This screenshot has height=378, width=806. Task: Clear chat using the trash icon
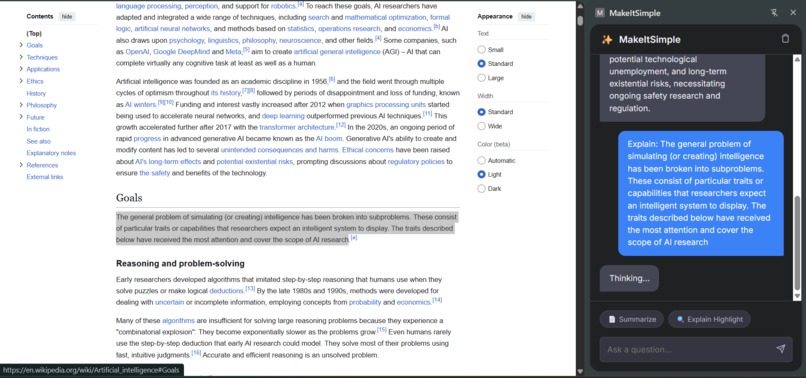(785, 39)
